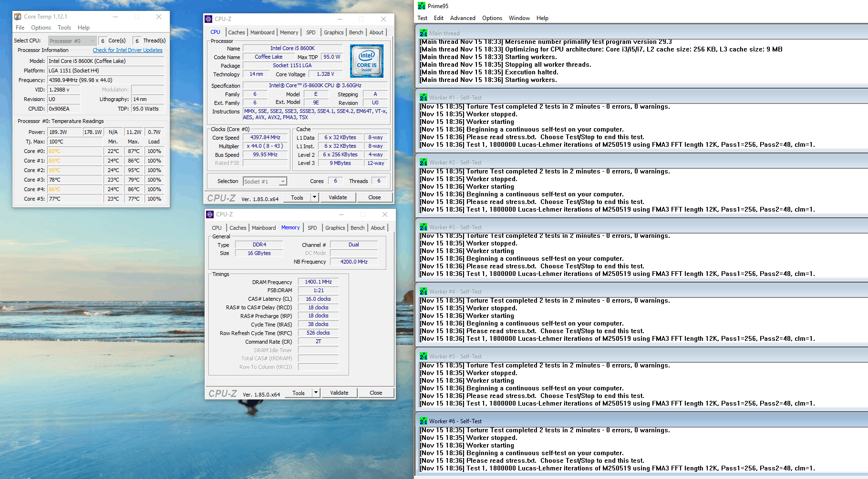868x479 pixels.
Task: Click the VID 1.2988 v field in Core Temp
Action: pos(63,90)
